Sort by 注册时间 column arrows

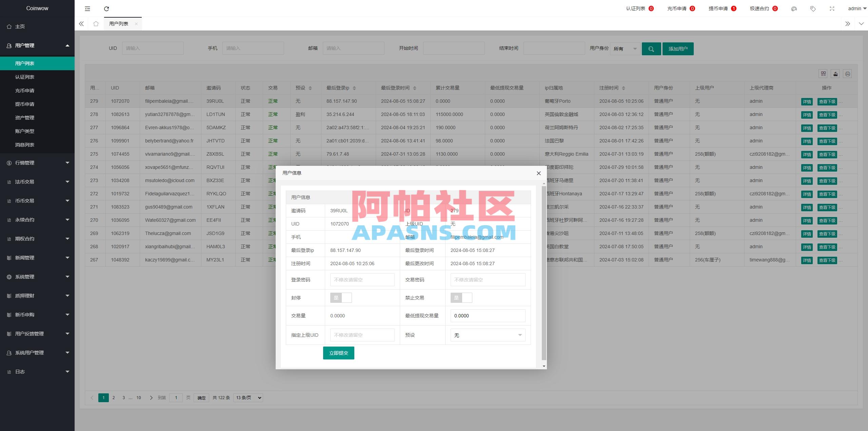[x=624, y=88]
